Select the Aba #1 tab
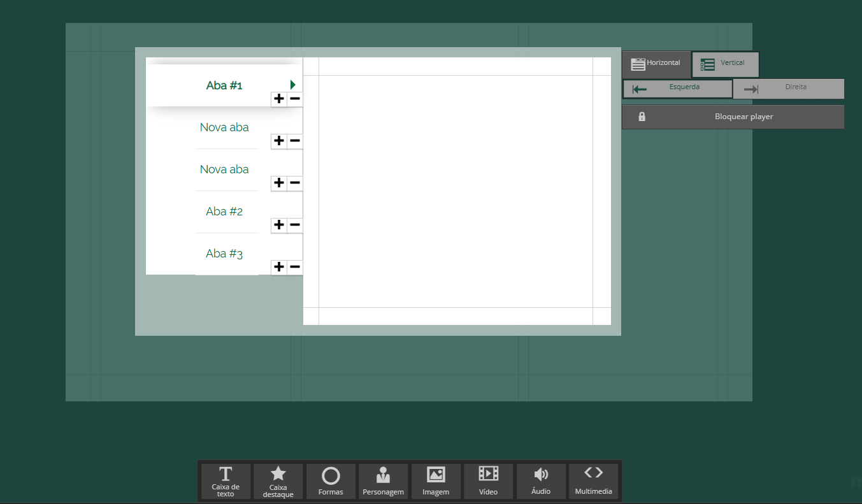 [224, 85]
